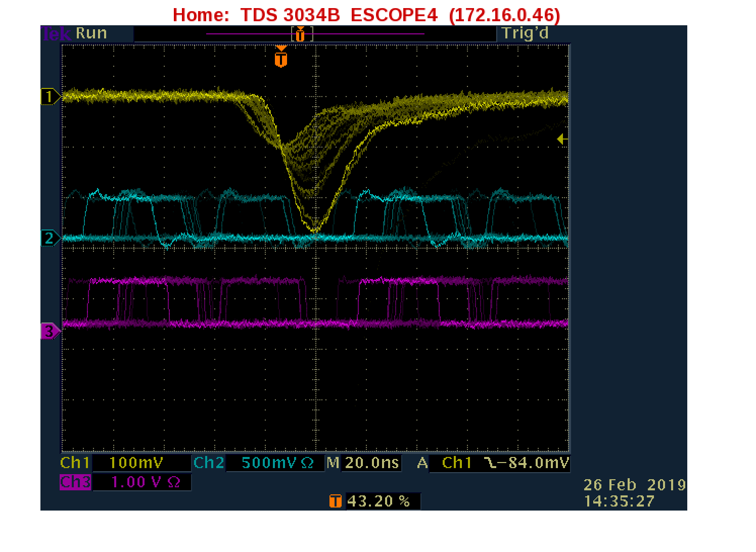Click the M 20.0ns timebase readout
Viewport: 756px width, 552px height.
[x=364, y=463]
